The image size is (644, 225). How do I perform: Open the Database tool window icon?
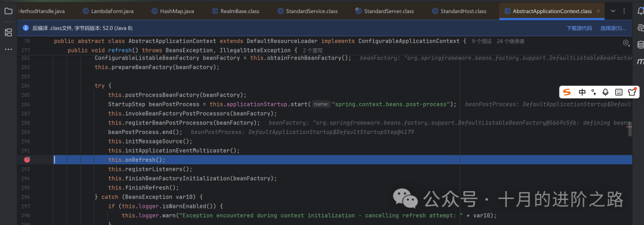[x=640, y=44]
